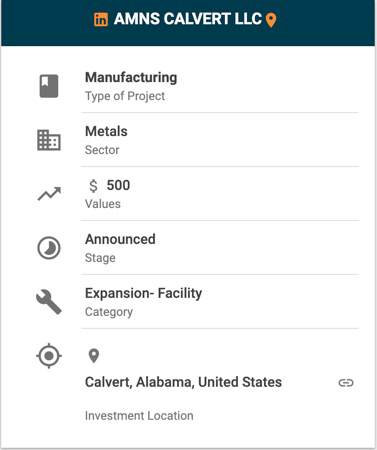Click the bookmark icon for Type of Project

tap(49, 86)
